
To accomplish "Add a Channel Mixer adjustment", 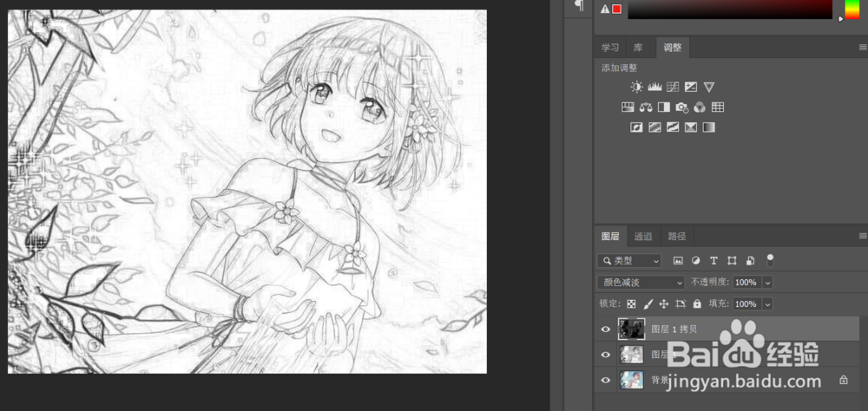I will 700,108.
